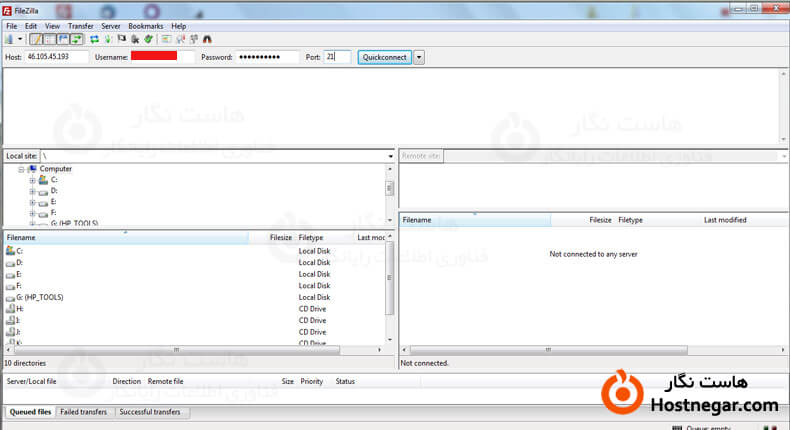
Task: Toggle the local directory tree view
Action: (x=49, y=39)
